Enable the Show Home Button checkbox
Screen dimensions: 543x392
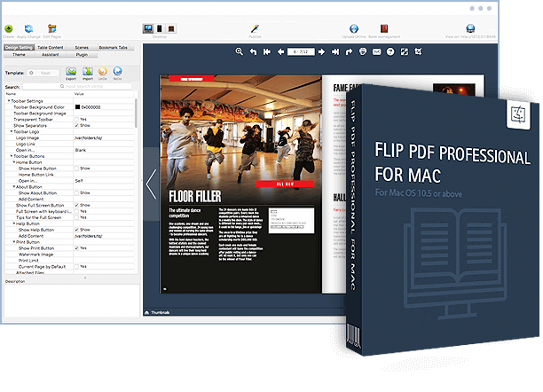[x=76, y=169]
